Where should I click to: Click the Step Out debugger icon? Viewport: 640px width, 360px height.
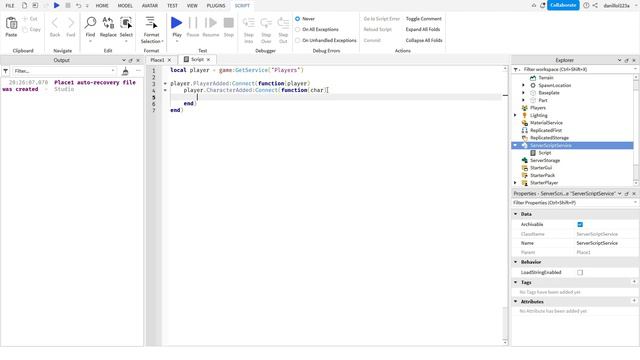283,23
